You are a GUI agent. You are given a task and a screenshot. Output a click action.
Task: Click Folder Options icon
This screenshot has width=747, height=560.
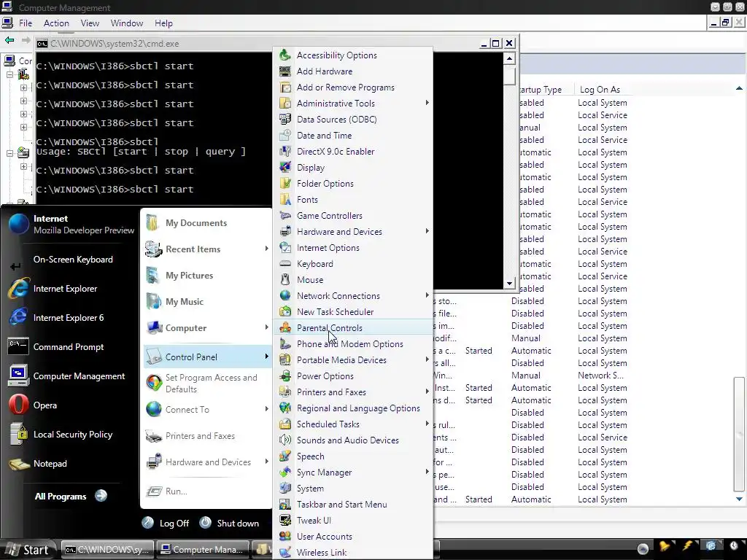click(x=285, y=184)
